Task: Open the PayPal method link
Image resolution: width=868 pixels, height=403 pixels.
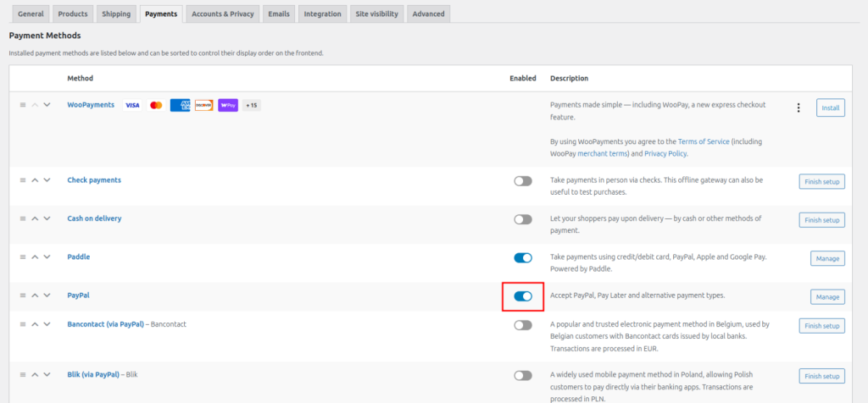Action: tap(79, 295)
